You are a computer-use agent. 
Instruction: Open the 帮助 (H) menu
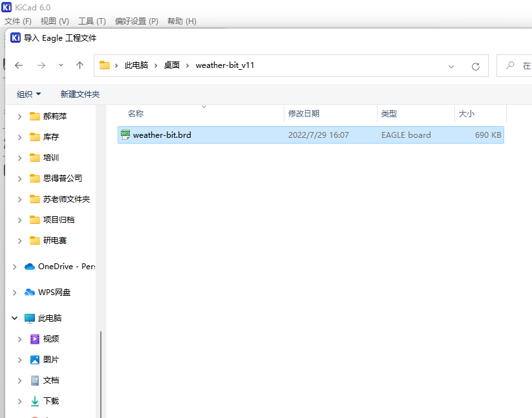182,21
